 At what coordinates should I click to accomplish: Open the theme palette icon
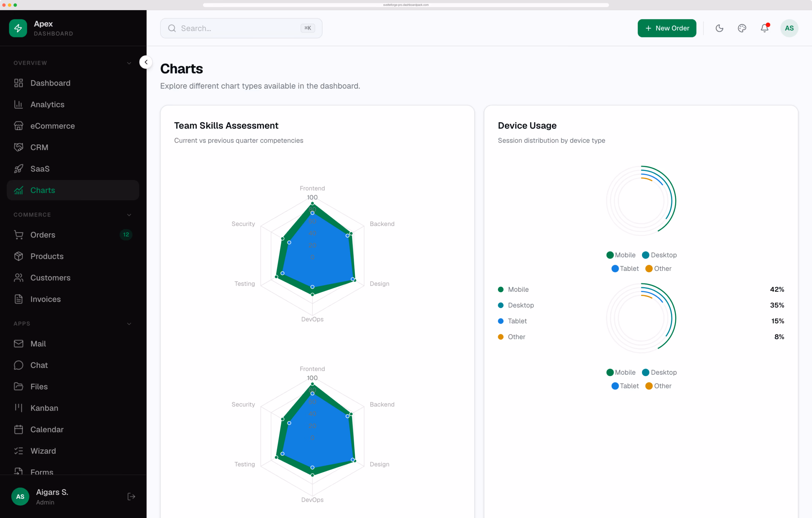pos(742,28)
